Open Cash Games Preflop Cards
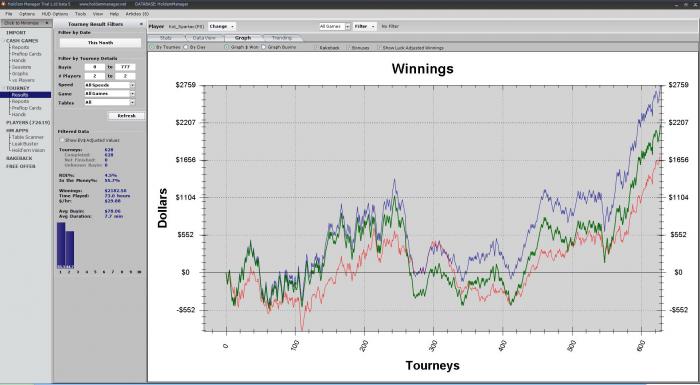This screenshot has width=700, height=385. coord(26,54)
